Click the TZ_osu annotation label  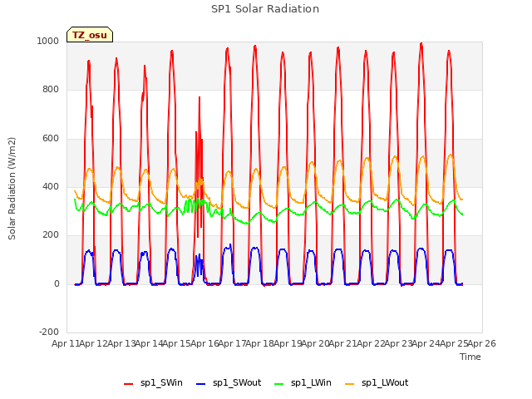click(90, 35)
